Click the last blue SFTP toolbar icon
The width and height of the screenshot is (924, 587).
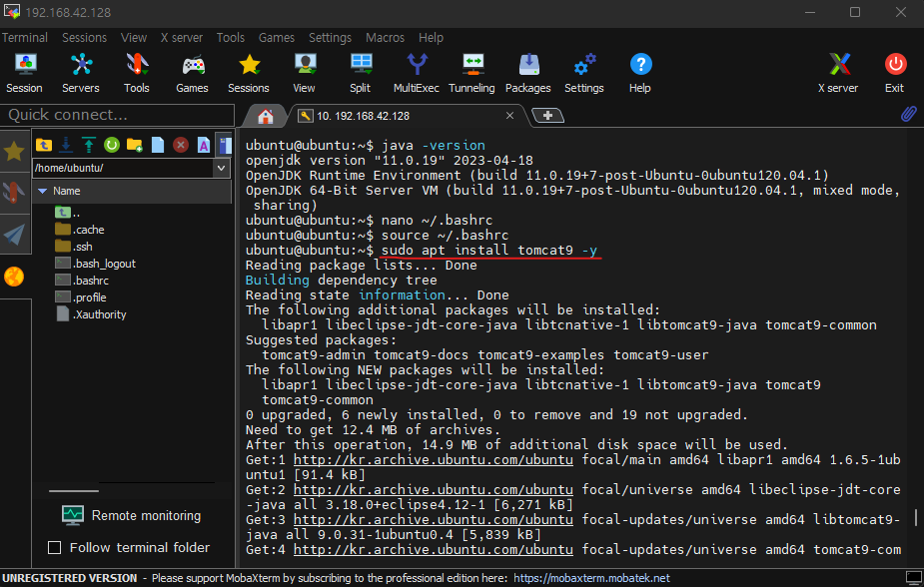click(x=225, y=145)
